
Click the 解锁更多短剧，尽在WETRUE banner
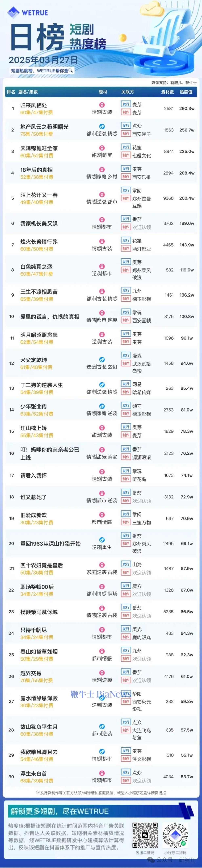[59, 811]
